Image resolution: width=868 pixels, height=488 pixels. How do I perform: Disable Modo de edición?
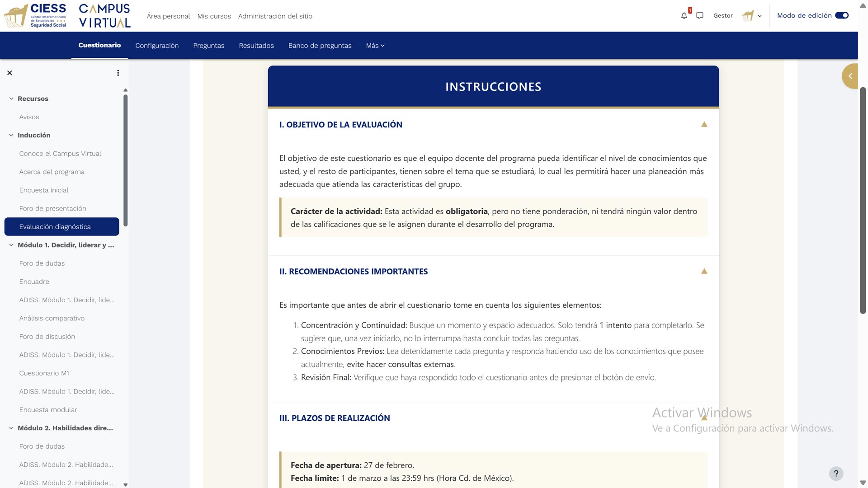tap(841, 15)
